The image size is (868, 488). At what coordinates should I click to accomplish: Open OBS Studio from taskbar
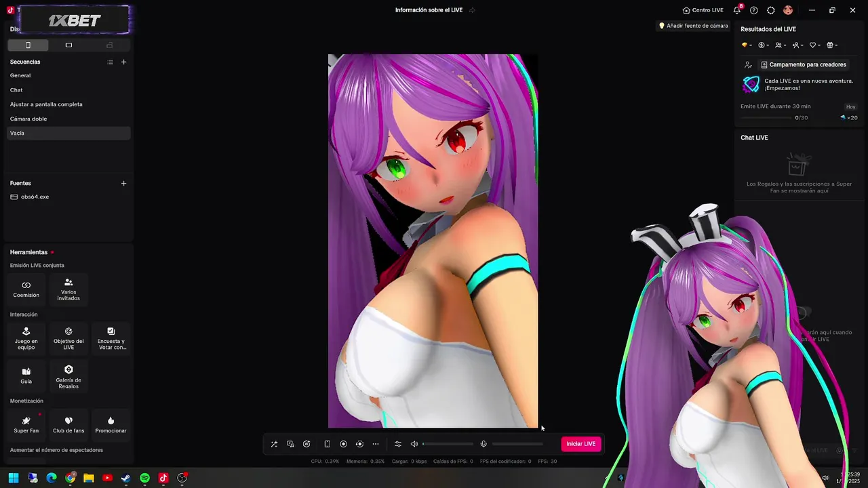(182, 478)
